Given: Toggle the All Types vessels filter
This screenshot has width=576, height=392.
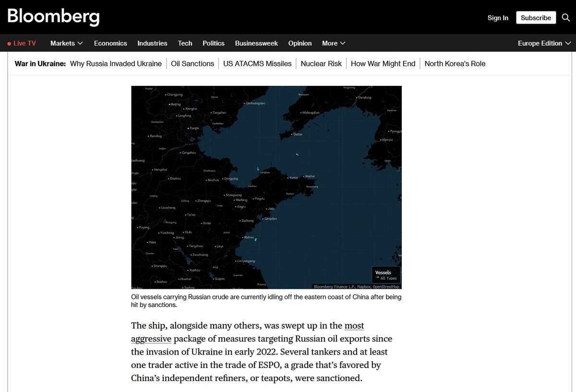Looking at the screenshot, I should tap(389, 278).
